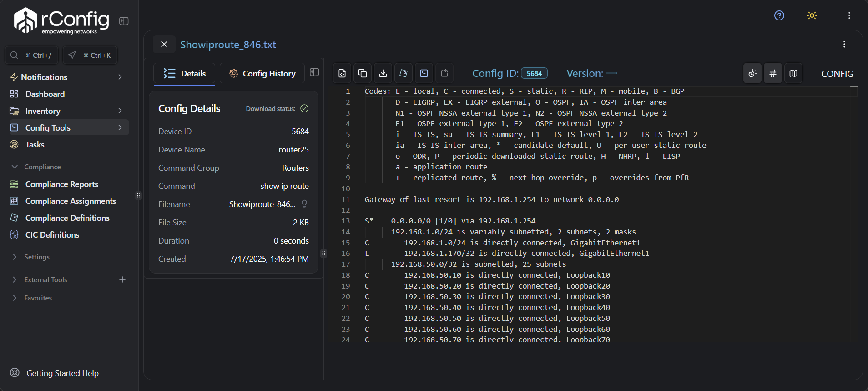Click the details panel resize handle
This screenshot has height=391, width=868.
click(x=323, y=253)
